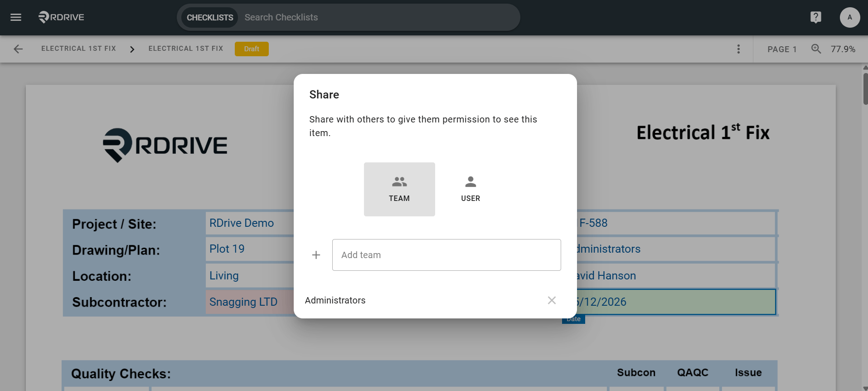Open the three-dot more options menu

coord(738,49)
